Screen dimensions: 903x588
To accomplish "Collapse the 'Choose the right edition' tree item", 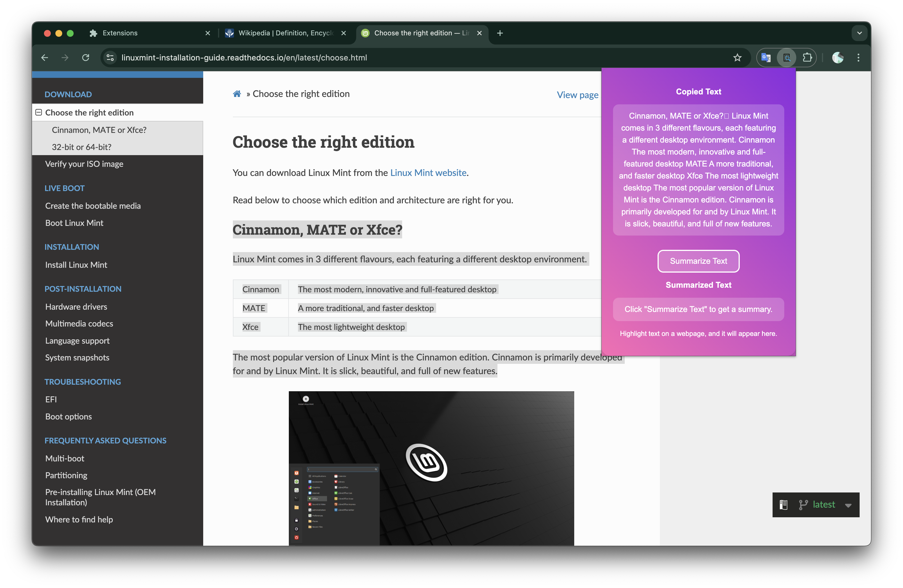I will click(x=38, y=113).
